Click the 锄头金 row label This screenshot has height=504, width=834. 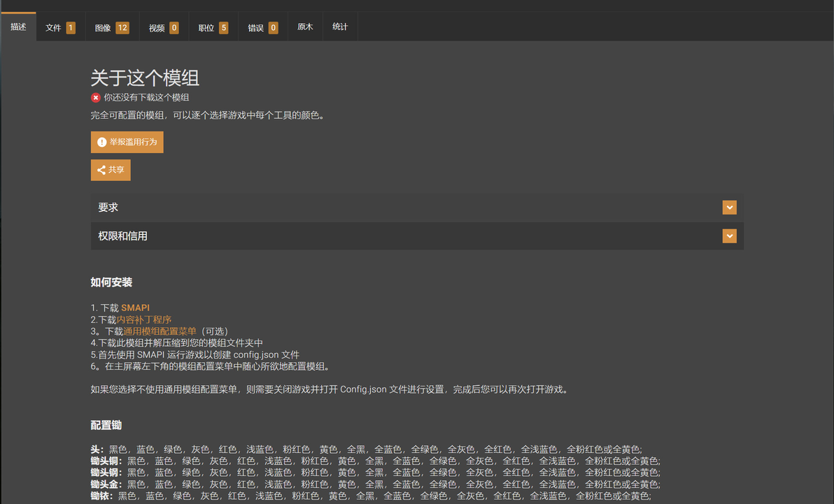click(106, 484)
